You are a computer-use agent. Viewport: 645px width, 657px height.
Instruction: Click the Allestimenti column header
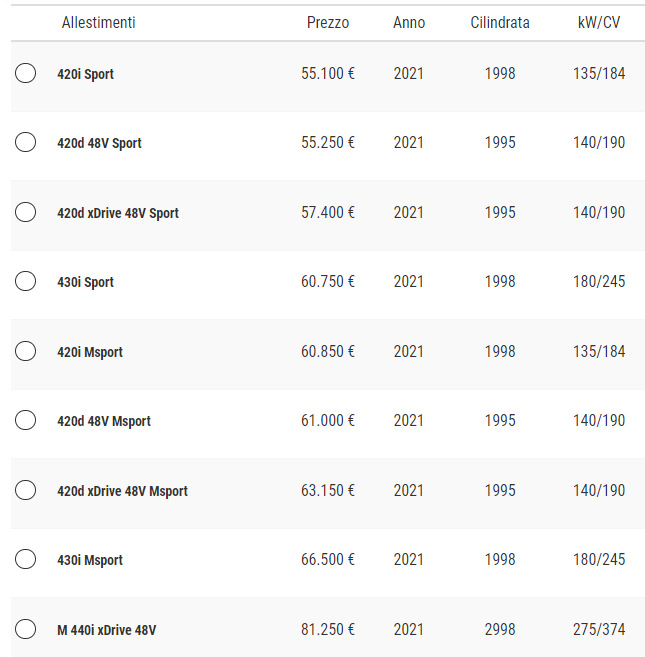pyautogui.click(x=98, y=22)
